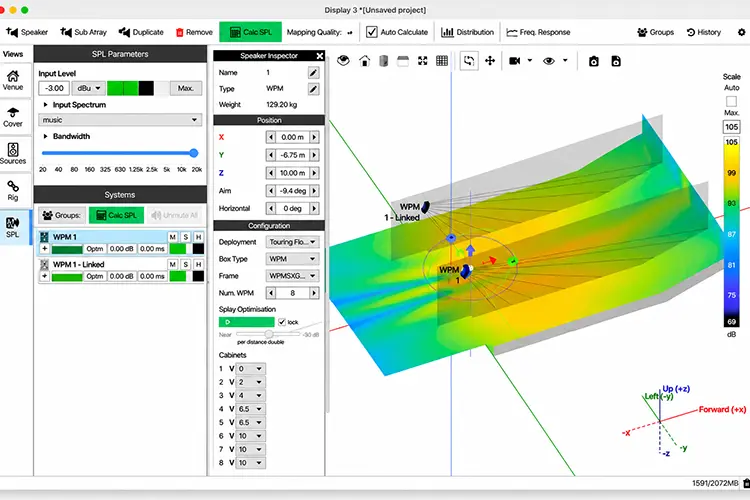This screenshot has width=750, height=500.
Task: Click the home view icon in 3D toolbar
Action: click(x=364, y=61)
